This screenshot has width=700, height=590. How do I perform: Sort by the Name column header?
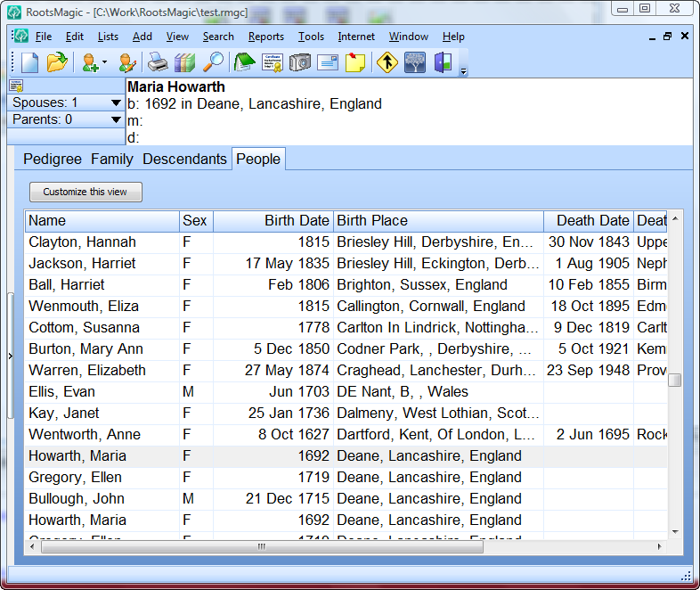(102, 221)
